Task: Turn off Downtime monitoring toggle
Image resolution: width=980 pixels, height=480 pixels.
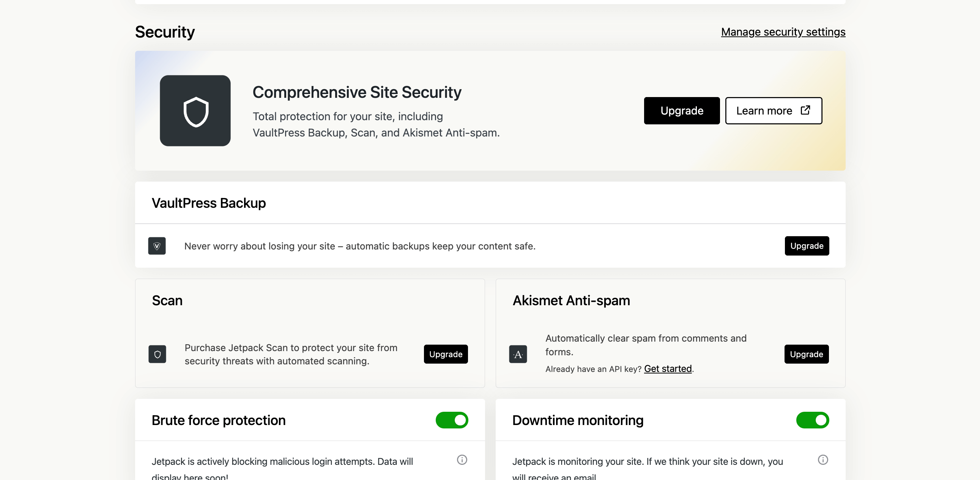Action: 812,420
